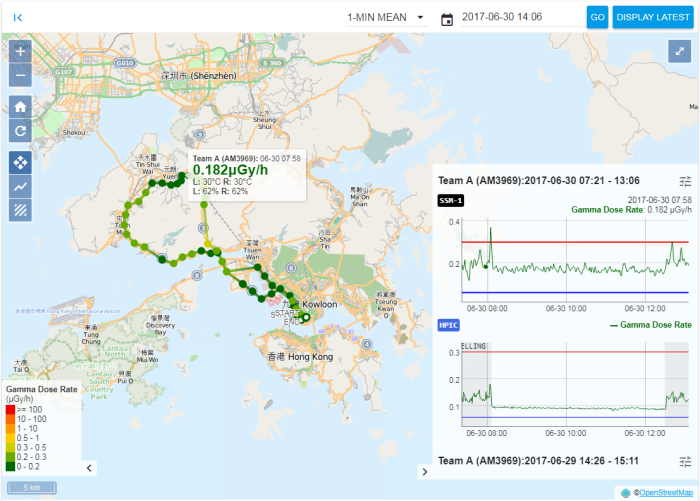Click the back-to-start arrow icon at top left

click(18, 17)
